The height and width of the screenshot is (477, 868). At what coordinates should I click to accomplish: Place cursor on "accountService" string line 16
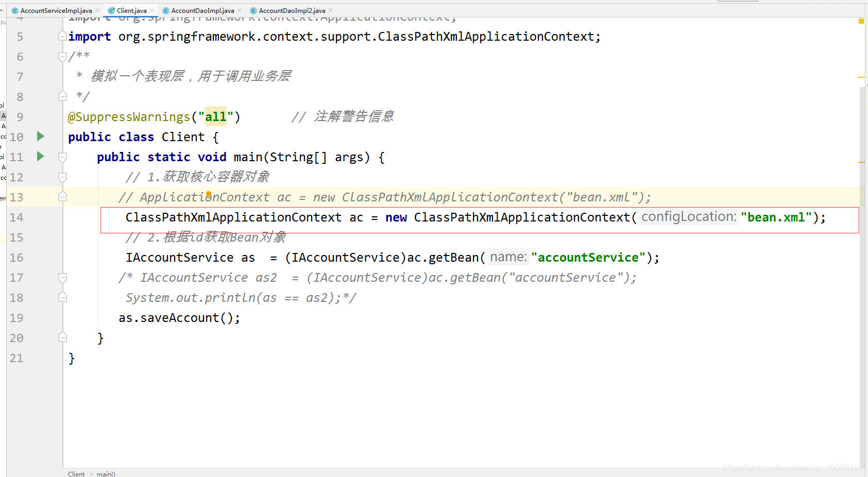click(x=588, y=258)
